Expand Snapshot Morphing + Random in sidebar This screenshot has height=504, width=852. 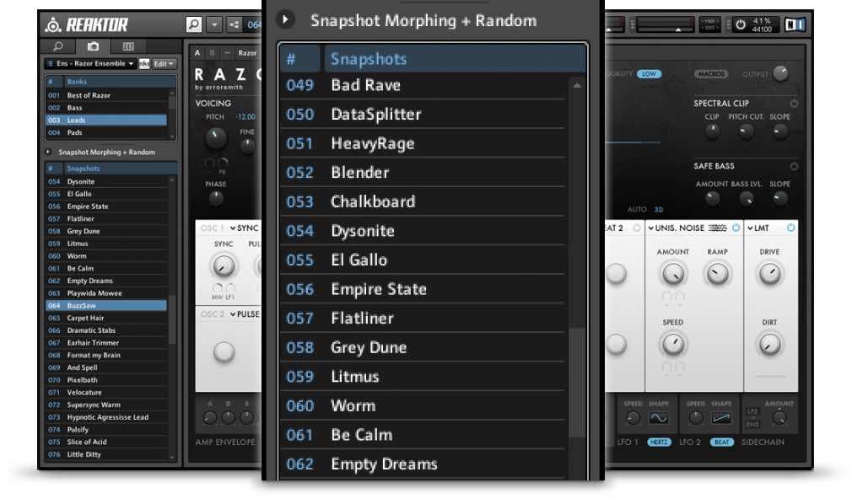tap(48, 152)
